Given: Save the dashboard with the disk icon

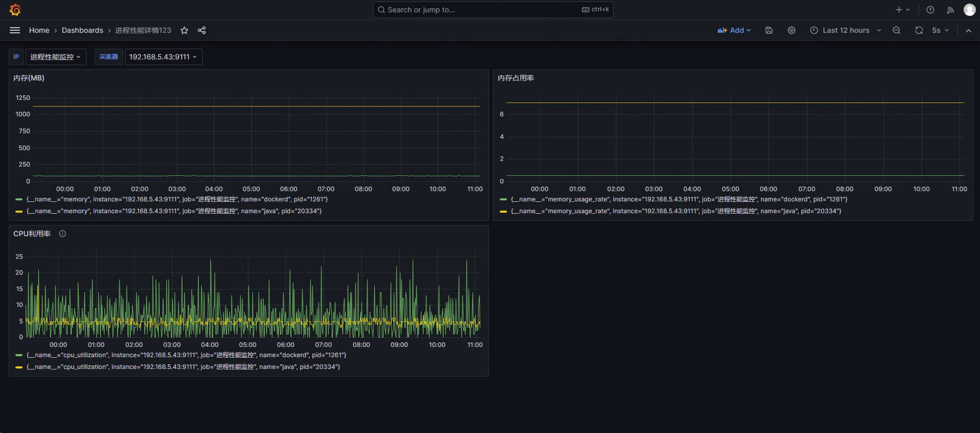Looking at the screenshot, I should click(x=769, y=30).
